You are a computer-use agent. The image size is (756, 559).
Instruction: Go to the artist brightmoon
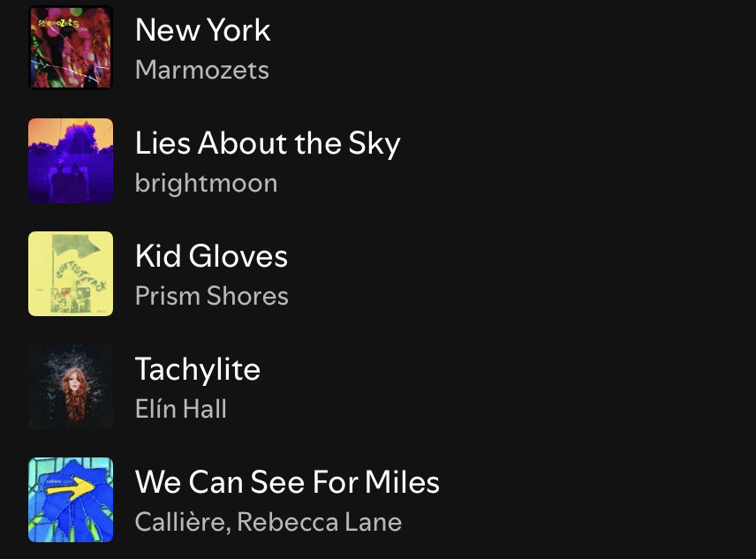point(206,183)
